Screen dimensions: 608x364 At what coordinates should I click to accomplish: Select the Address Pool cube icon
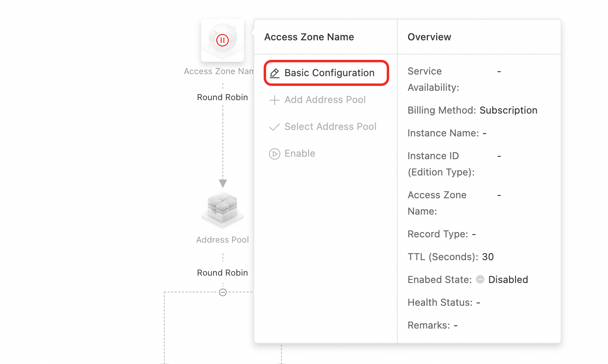[x=222, y=209]
